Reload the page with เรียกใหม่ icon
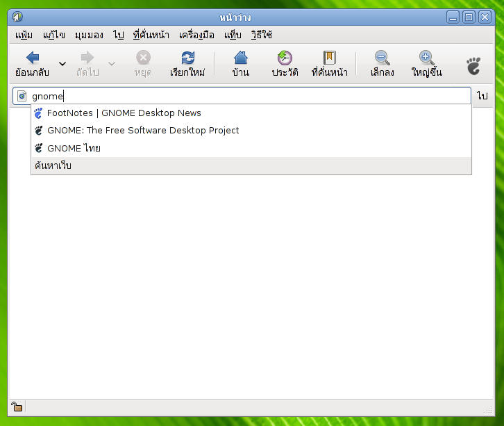 [188, 58]
